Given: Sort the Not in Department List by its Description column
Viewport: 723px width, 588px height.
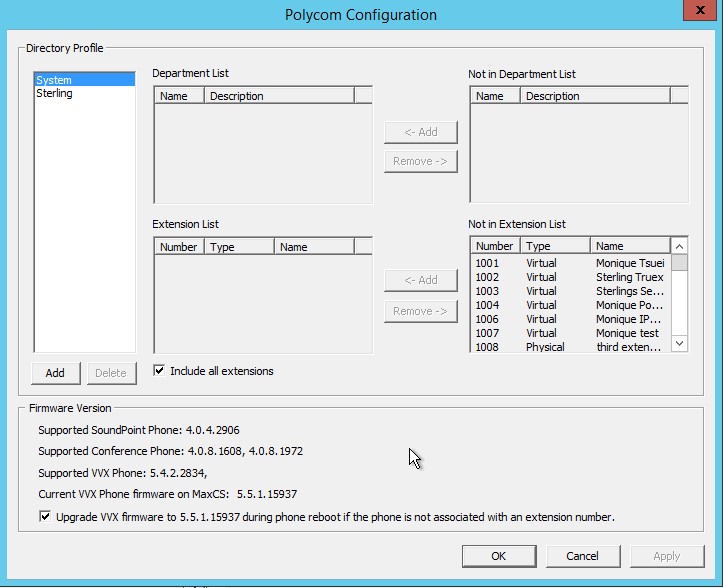Looking at the screenshot, I should 595,95.
